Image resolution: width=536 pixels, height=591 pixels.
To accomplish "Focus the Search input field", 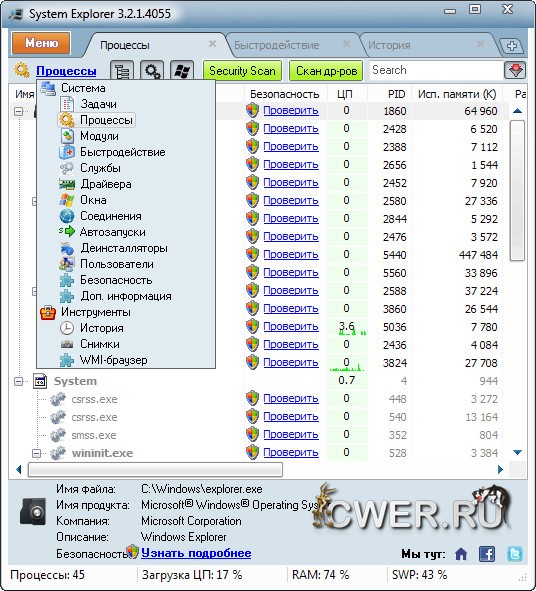I will pos(436,70).
